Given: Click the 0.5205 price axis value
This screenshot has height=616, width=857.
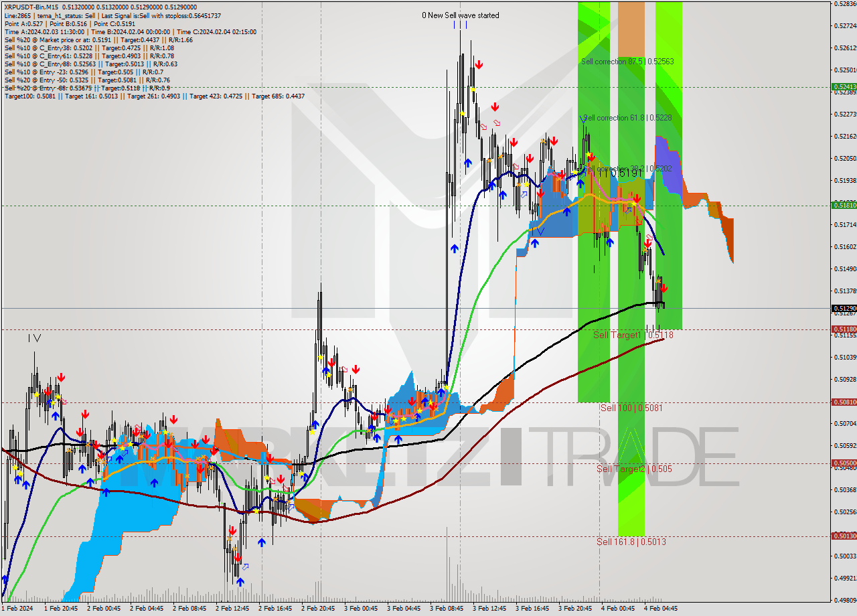Looking at the screenshot, I should pos(846,158).
